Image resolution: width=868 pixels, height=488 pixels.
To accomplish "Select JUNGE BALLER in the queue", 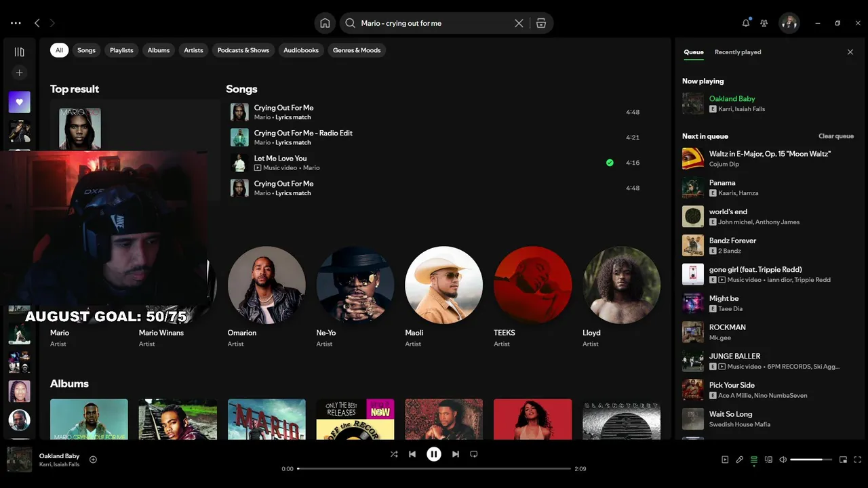I will point(768,361).
